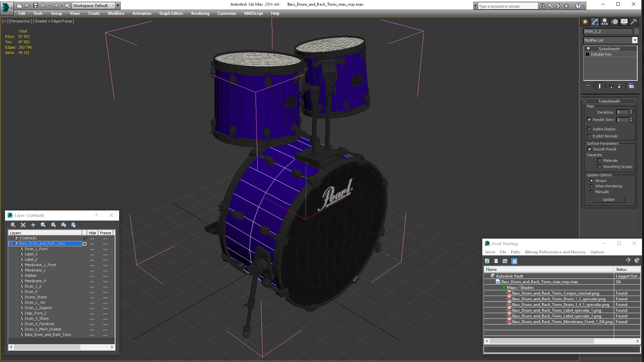Image resolution: width=644 pixels, height=362 pixels.
Task: Enable the Isoline Display checkbox
Action: click(x=589, y=129)
